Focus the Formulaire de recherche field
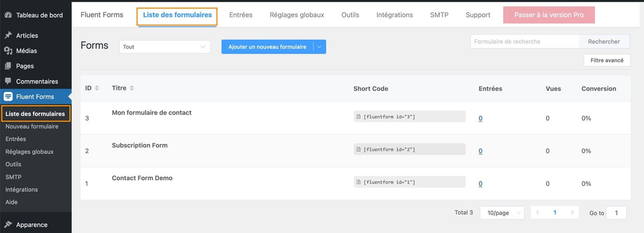Viewport: 644px width, 233px height. pos(524,41)
